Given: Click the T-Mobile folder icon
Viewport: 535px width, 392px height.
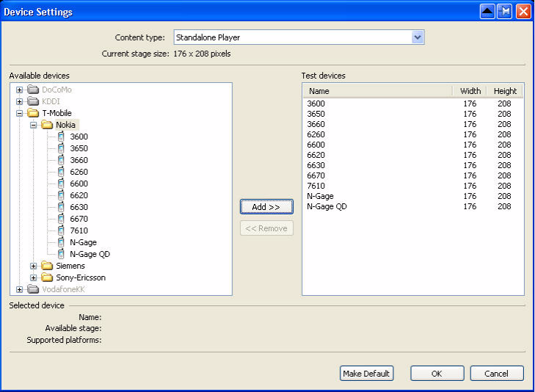Looking at the screenshot, I should [33, 113].
